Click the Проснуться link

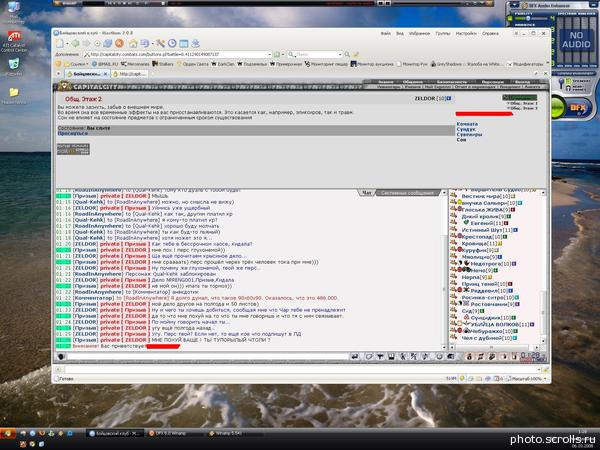73,133
